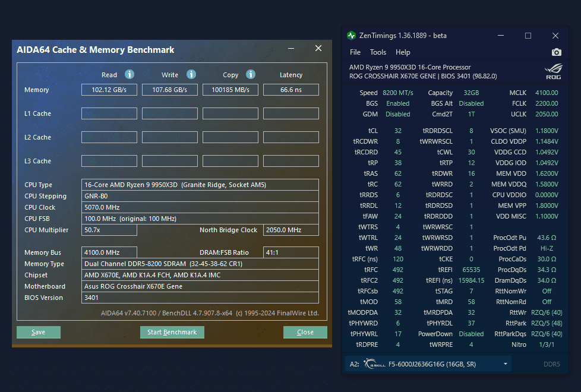Click the RttPark value RZQ/5 (48)

[547, 323]
